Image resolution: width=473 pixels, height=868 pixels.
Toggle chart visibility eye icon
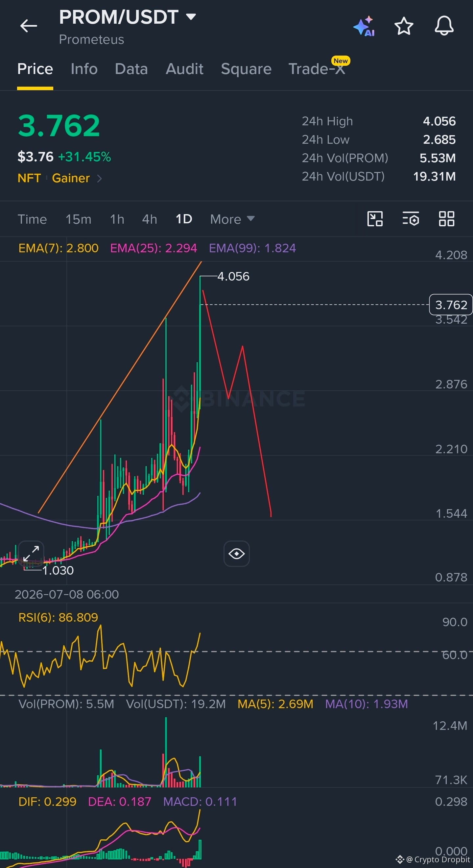pyautogui.click(x=236, y=553)
